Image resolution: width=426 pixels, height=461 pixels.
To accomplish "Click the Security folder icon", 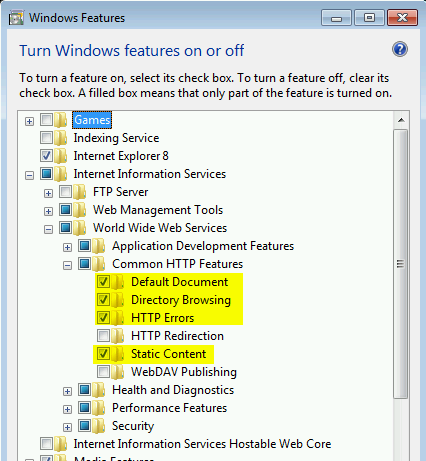I will (x=99, y=426).
